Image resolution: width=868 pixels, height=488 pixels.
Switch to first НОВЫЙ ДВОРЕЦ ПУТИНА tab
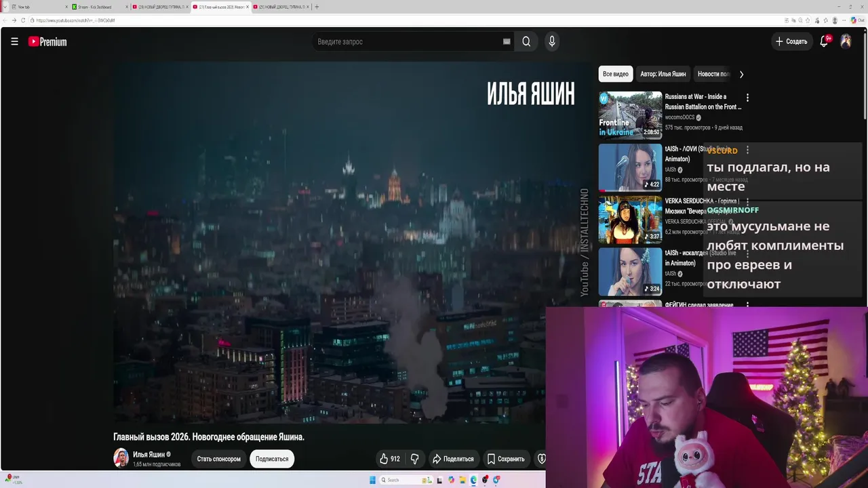(160, 7)
